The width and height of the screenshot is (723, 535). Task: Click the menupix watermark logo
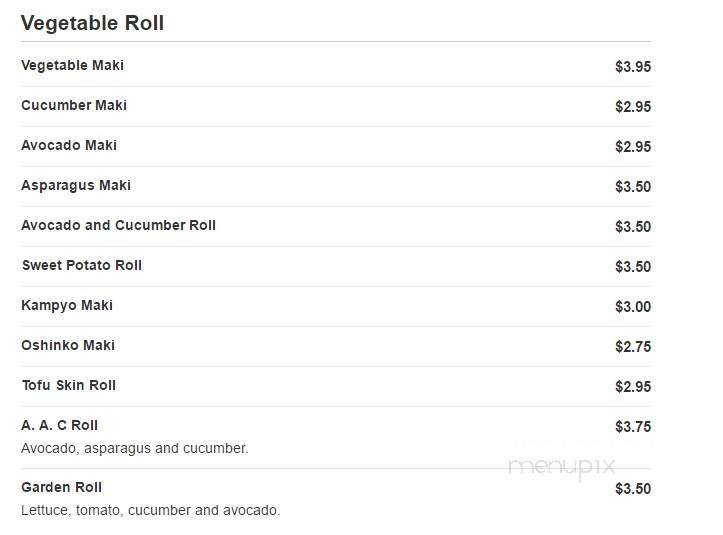click(562, 467)
